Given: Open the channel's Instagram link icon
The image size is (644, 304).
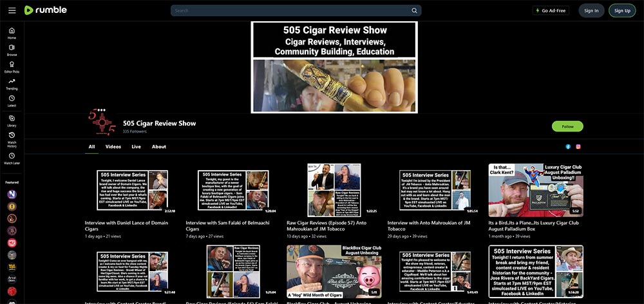Looking at the screenshot, I should (578, 147).
